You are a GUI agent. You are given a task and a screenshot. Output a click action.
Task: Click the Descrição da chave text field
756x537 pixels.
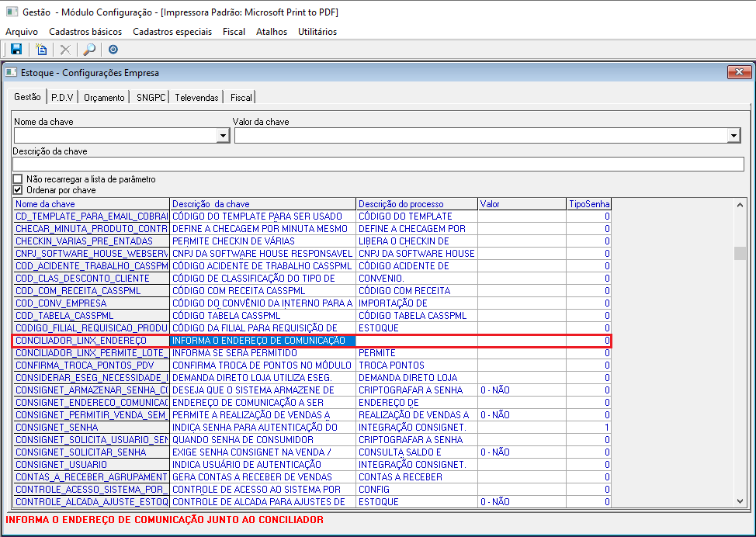[x=378, y=164]
